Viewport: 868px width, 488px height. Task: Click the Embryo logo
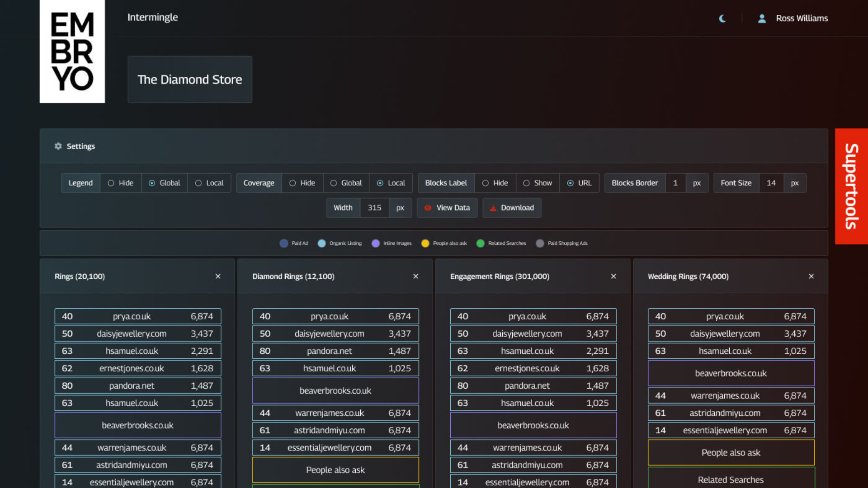click(72, 52)
